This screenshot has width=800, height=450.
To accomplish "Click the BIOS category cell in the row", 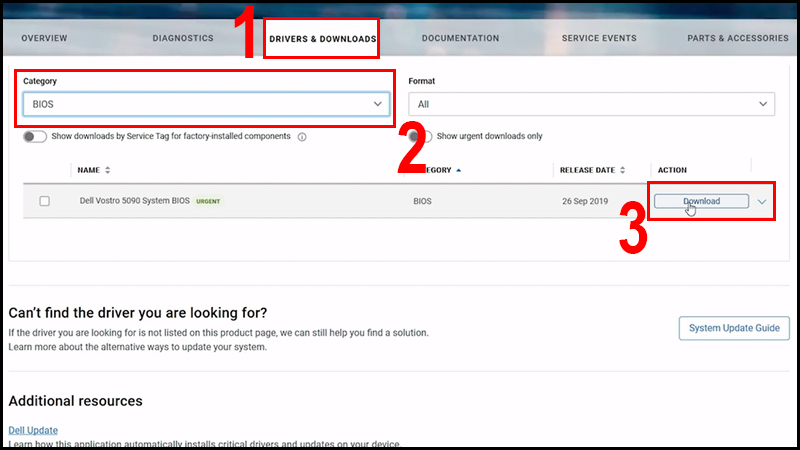I will point(422,201).
